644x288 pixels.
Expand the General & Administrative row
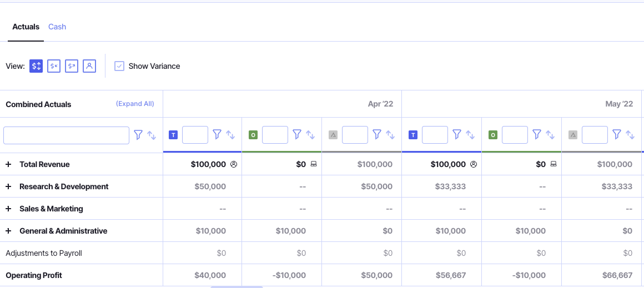(8, 231)
